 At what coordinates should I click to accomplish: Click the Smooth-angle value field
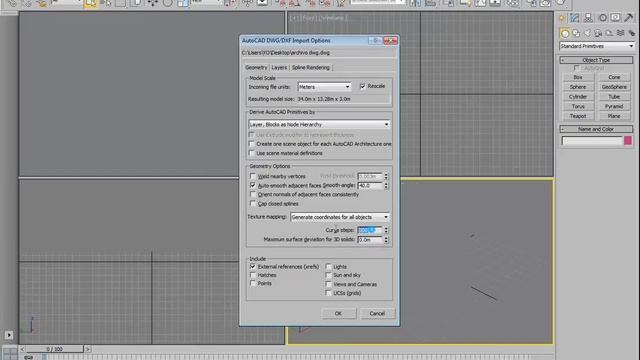pos(370,185)
